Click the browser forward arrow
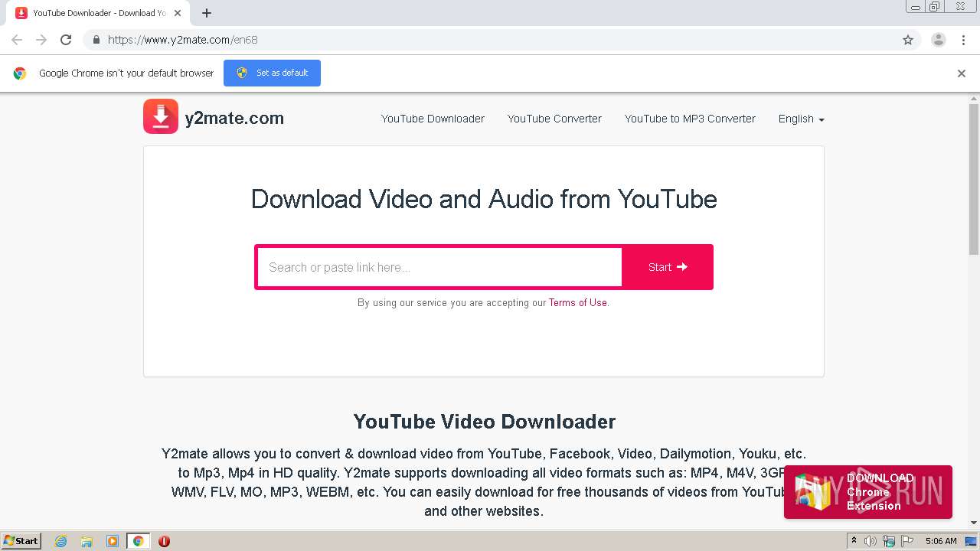Viewport: 980px width, 551px height. pyautogui.click(x=41, y=40)
